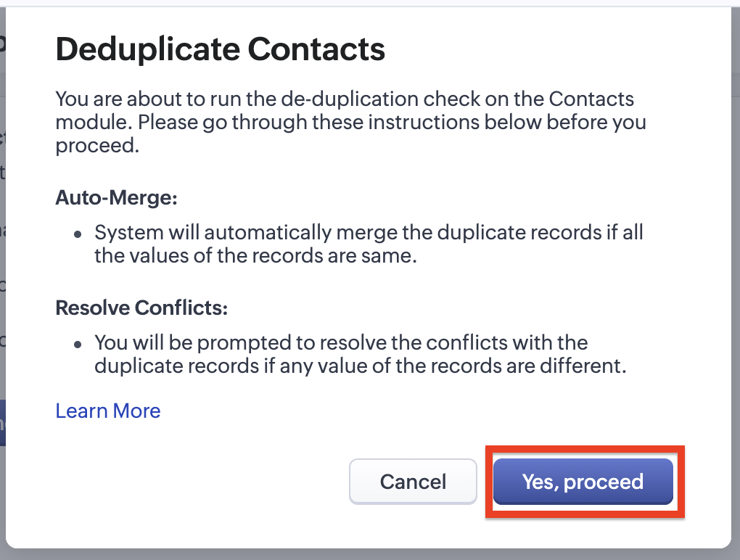Select the "Resolve Conflicts:" section heading

click(x=141, y=308)
